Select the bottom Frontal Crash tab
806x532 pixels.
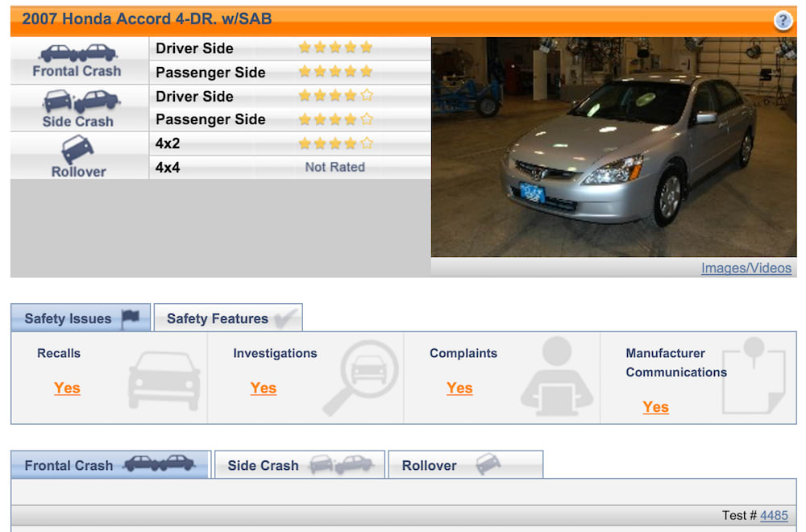(111, 464)
